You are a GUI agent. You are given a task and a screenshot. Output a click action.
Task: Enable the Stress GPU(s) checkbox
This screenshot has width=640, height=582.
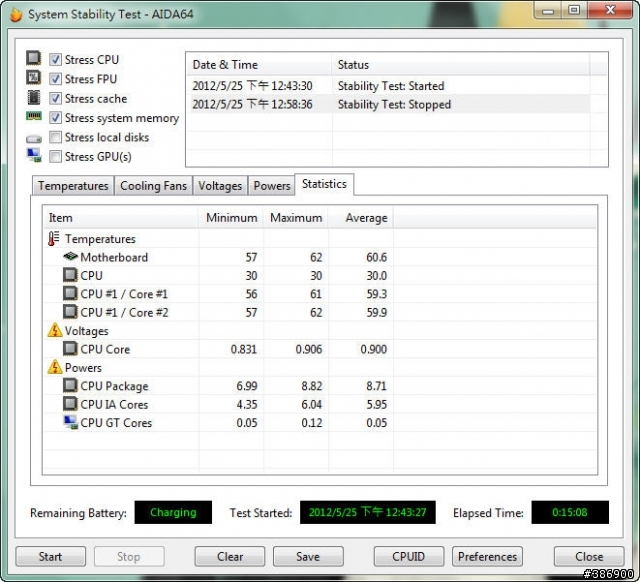click(56, 157)
